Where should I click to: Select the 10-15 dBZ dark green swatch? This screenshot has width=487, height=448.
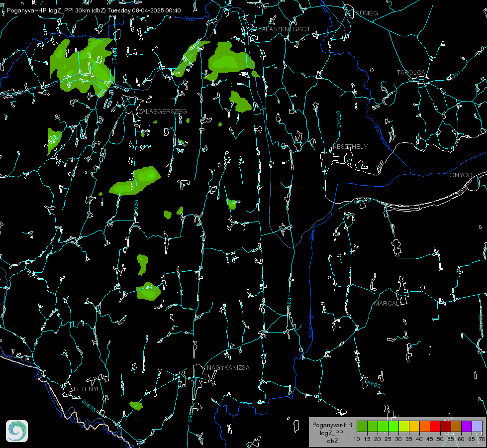pos(362,426)
